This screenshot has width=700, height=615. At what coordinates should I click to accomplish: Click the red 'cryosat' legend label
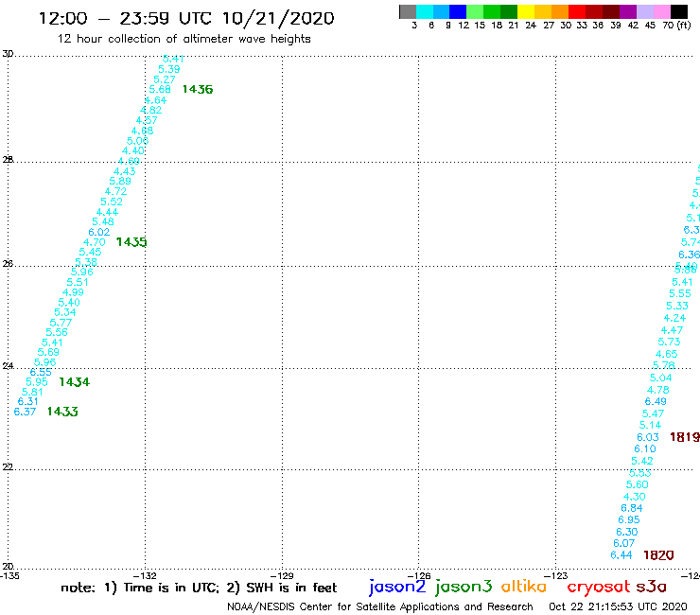tap(599, 588)
